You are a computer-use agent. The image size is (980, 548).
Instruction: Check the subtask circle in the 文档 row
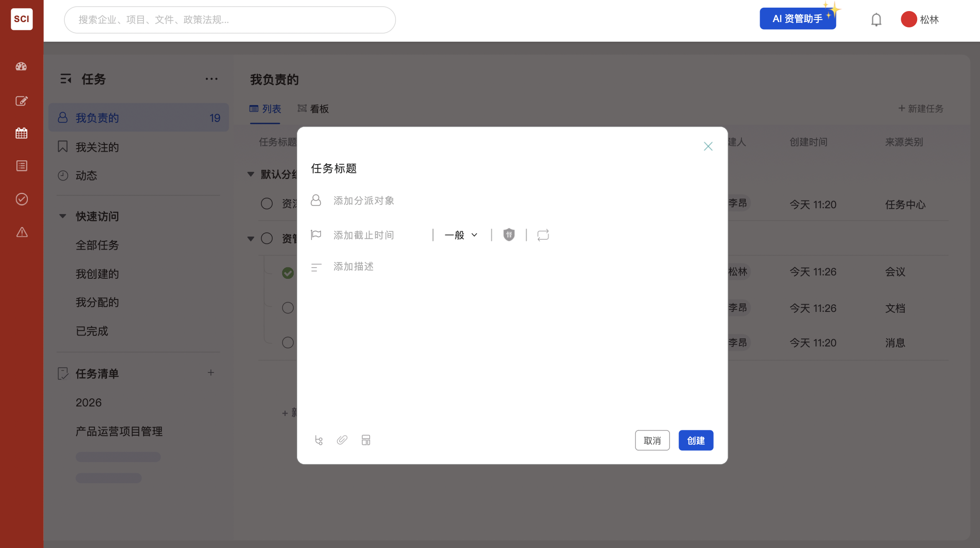tap(288, 308)
